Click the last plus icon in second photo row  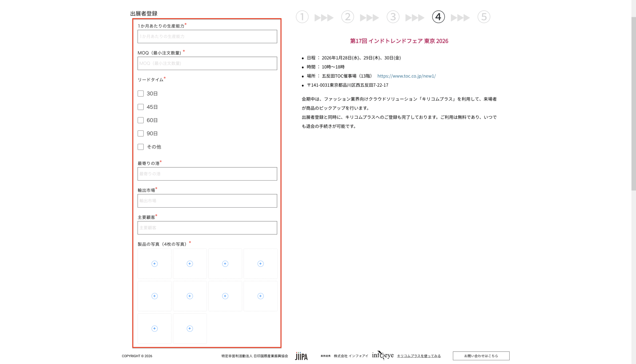click(260, 296)
